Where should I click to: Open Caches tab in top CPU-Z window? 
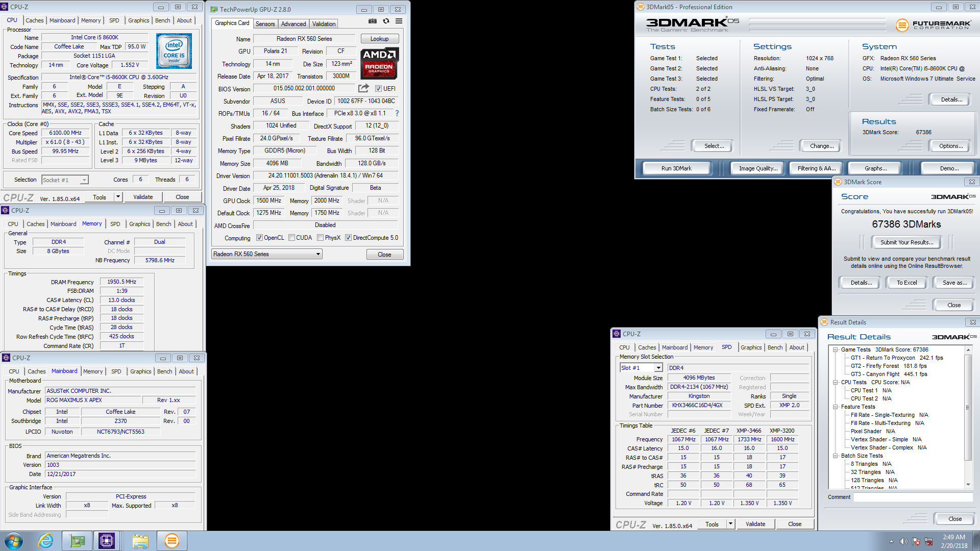[x=35, y=20]
